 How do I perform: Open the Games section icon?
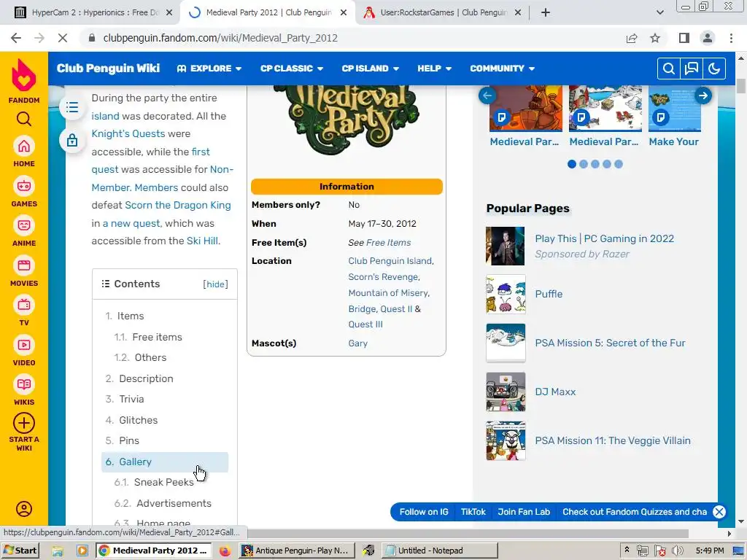click(24, 186)
